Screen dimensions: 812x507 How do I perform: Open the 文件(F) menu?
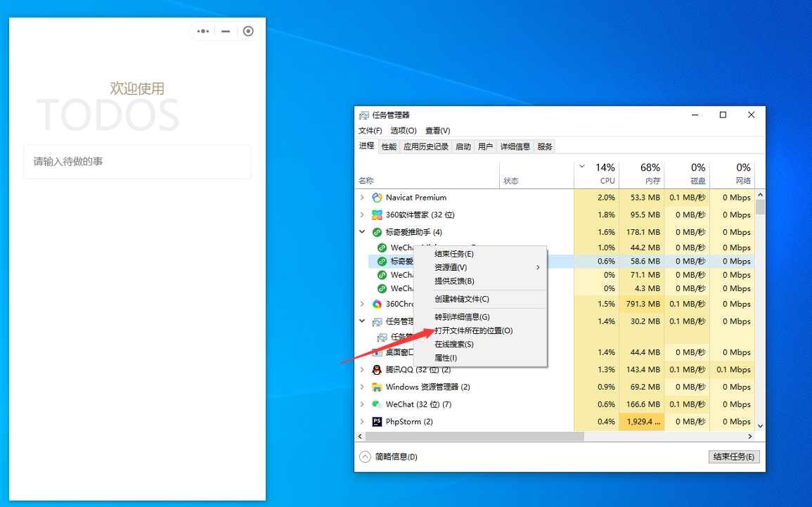[370, 131]
